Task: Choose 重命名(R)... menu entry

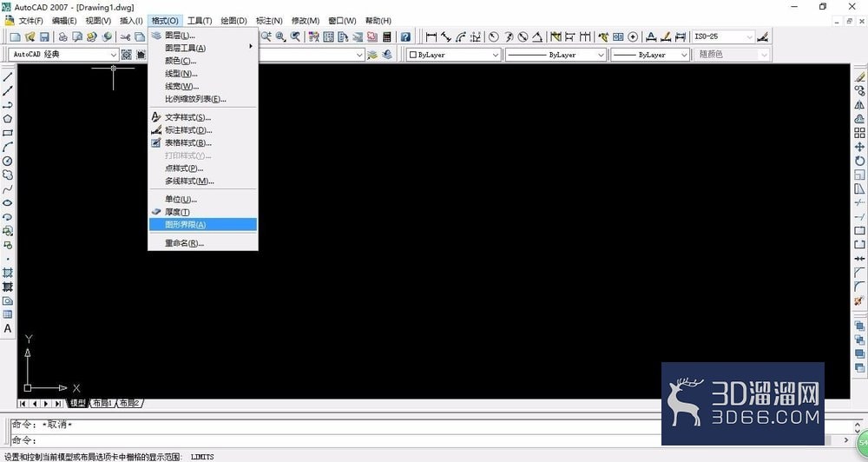Action: click(x=202, y=242)
